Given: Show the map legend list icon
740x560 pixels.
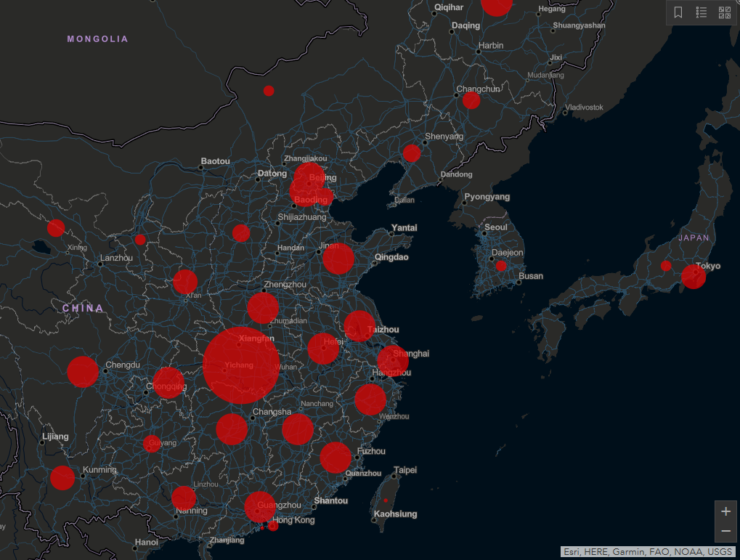Looking at the screenshot, I should (702, 12).
